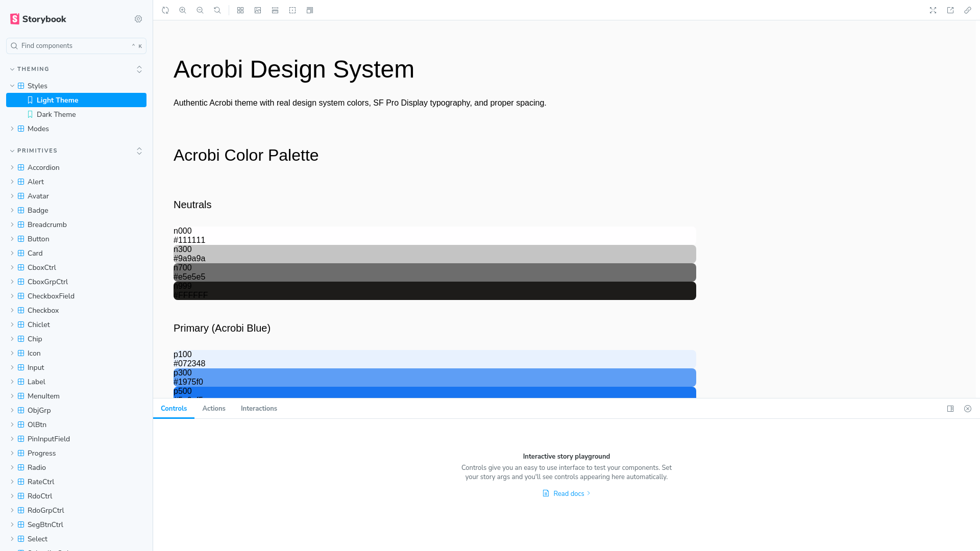Screen dimensions: 980x551
Task: Click the p100 light blue swatch
Action: pyautogui.click(x=435, y=359)
